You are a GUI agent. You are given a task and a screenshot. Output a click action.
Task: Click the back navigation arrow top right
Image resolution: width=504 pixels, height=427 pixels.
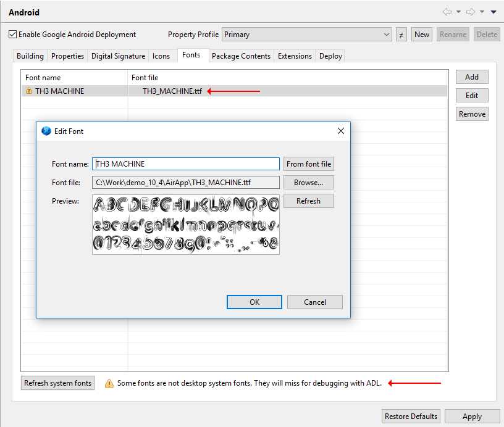pos(446,11)
